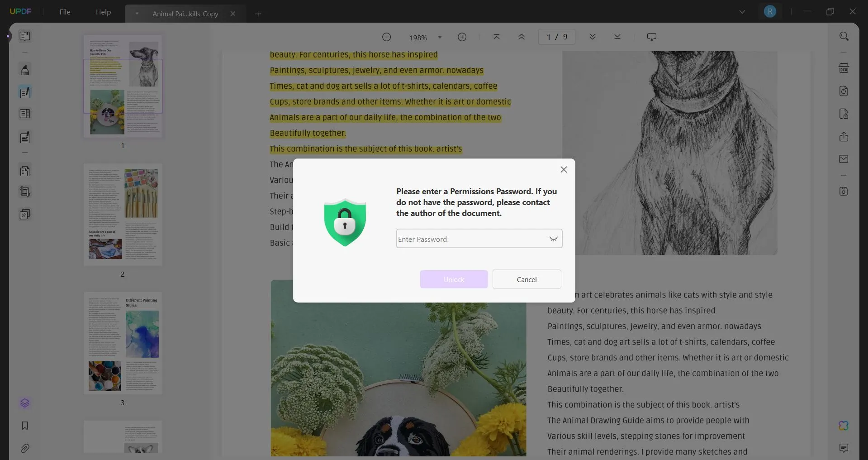Open the Help menu
868x460 pixels.
pos(103,12)
